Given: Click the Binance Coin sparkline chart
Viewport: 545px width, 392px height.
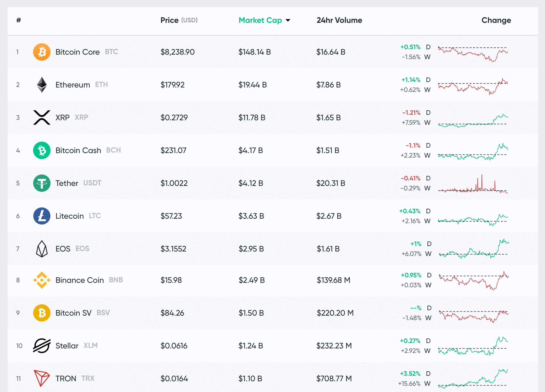Looking at the screenshot, I should [x=474, y=281].
